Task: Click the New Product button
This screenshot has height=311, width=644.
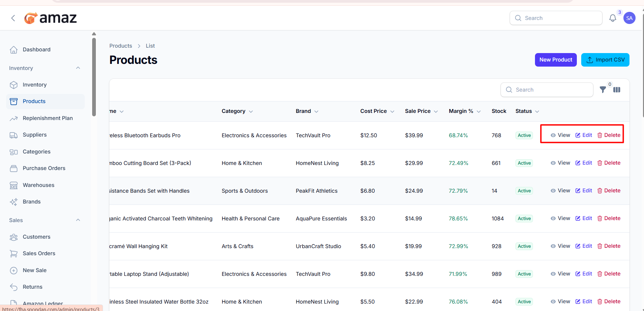Action: (556, 60)
